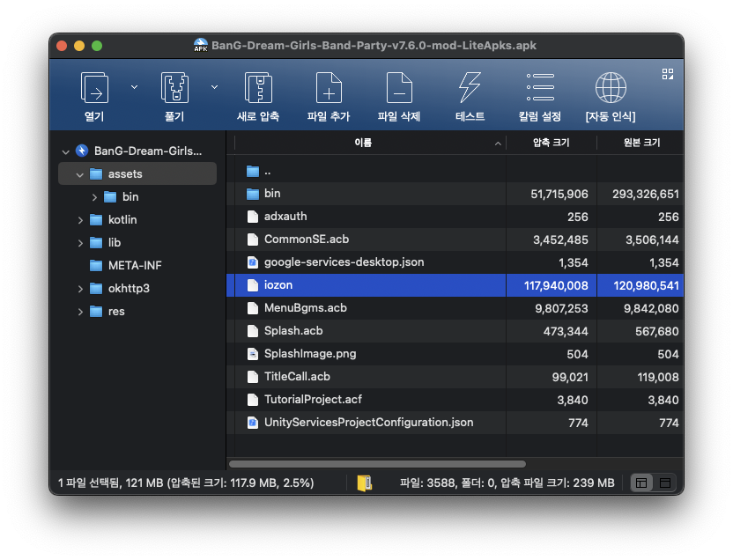The image size is (733, 560).
Task: Toggle the single-pane layout view button
Action: pos(665,483)
